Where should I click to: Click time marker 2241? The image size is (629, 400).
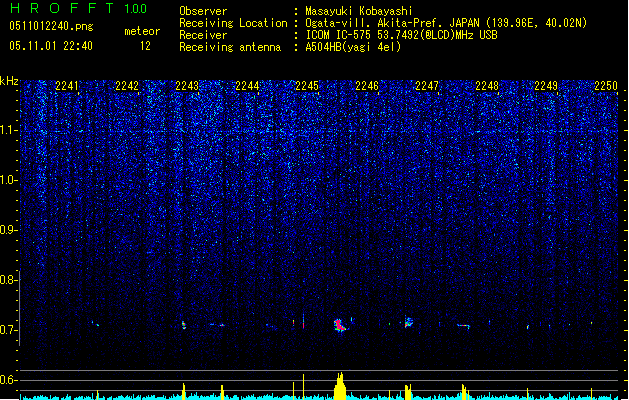point(67,85)
